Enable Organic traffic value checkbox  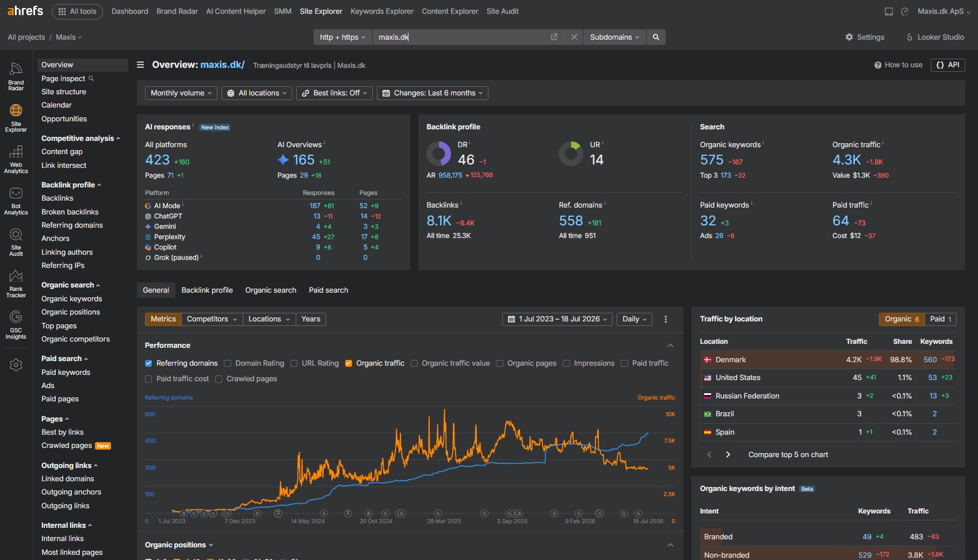(x=414, y=363)
